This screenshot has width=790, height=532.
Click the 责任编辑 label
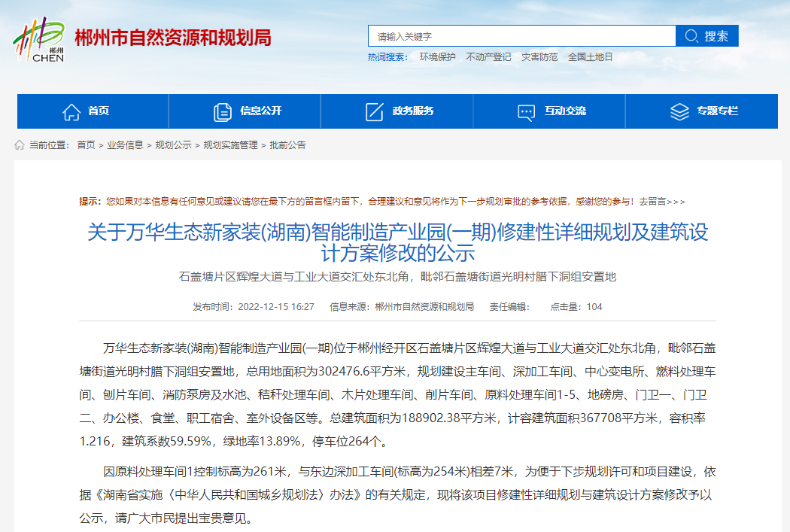(x=509, y=307)
